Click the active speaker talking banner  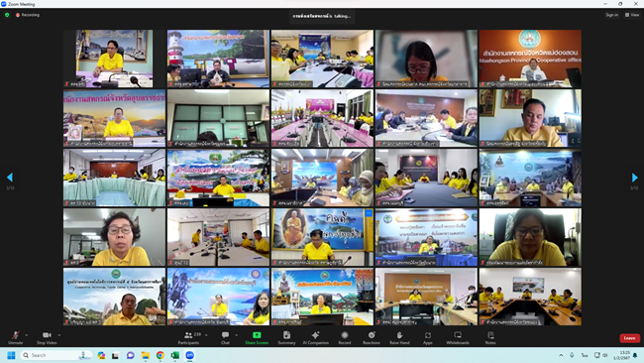tap(322, 16)
